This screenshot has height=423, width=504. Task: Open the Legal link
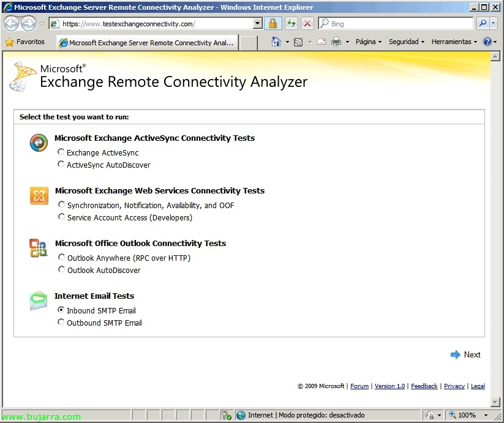click(478, 386)
